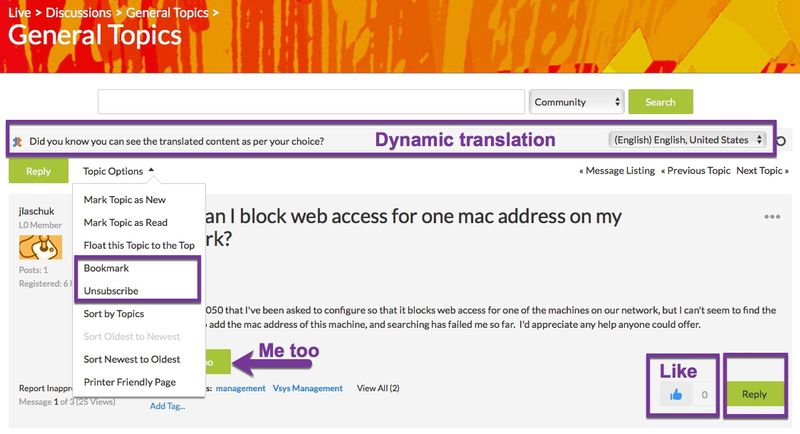The image size is (800, 434).
Task: Open the Vsys Management tag link
Action: click(308, 388)
